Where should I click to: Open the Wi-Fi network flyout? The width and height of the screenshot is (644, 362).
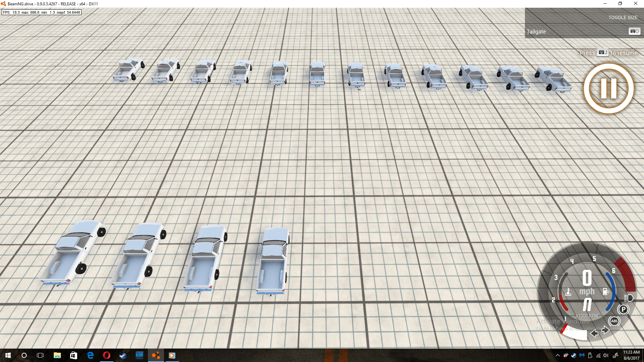pyautogui.click(x=598, y=355)
